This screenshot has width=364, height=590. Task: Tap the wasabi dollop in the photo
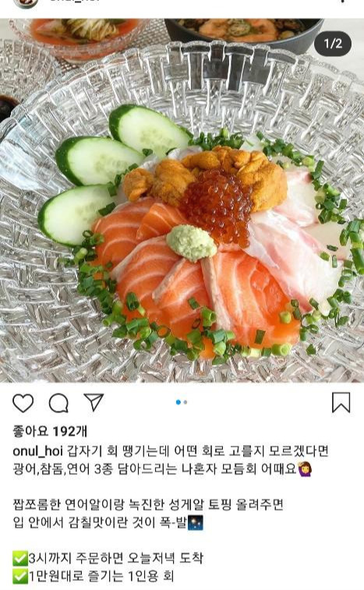click(x=192, y=242)
